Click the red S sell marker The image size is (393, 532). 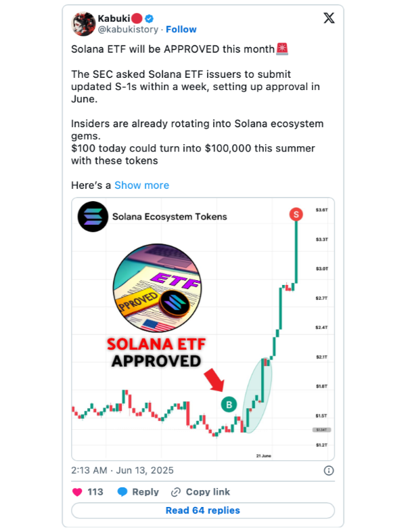click(x=296, y=215)
